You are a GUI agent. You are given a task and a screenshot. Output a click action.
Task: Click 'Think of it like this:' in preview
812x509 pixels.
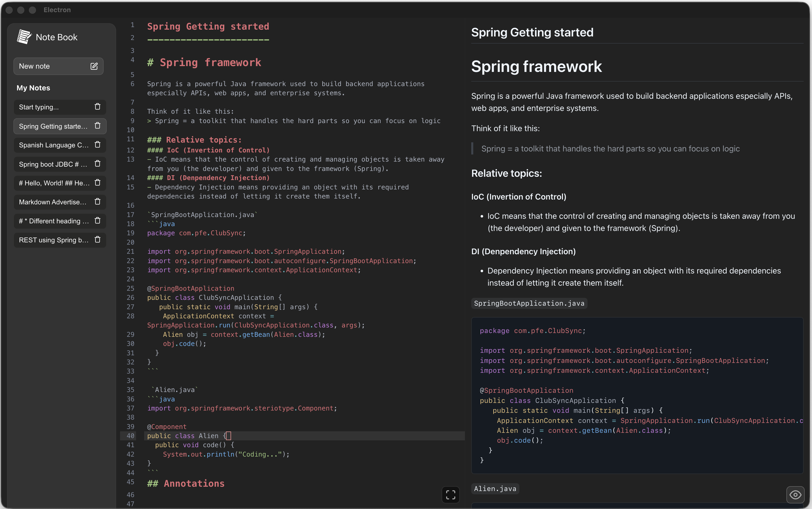[505, 129]
